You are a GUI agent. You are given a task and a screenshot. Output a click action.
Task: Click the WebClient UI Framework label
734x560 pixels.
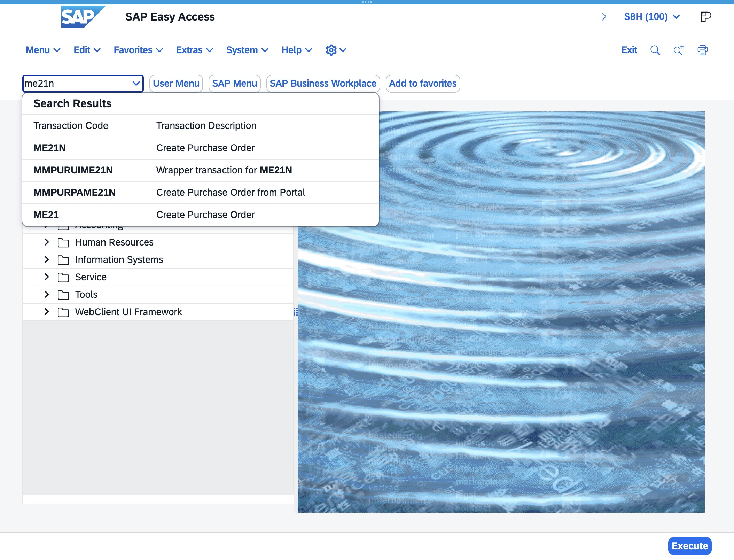pyautogui.click(x=128, y=312)
